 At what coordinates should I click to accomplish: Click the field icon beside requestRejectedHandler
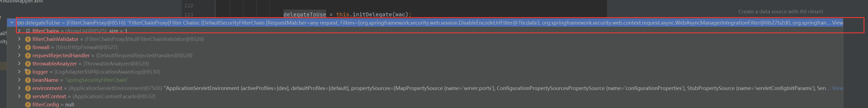28,56
